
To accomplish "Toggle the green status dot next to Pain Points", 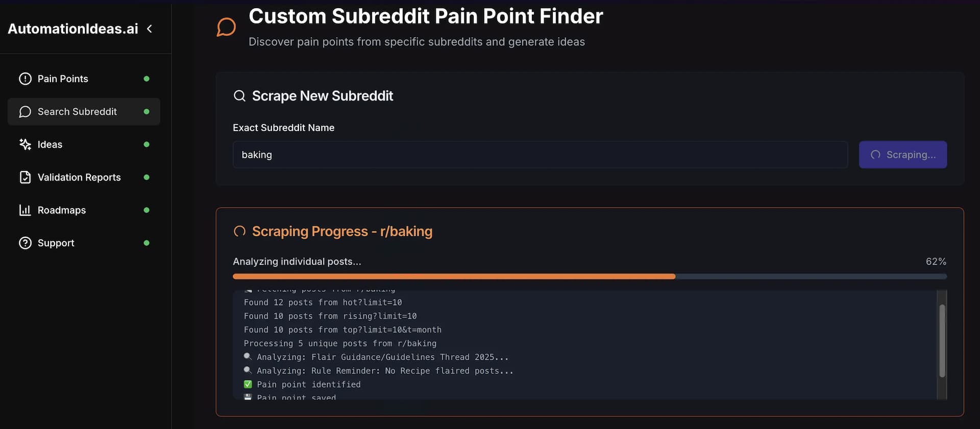I will tap(146, 79).
